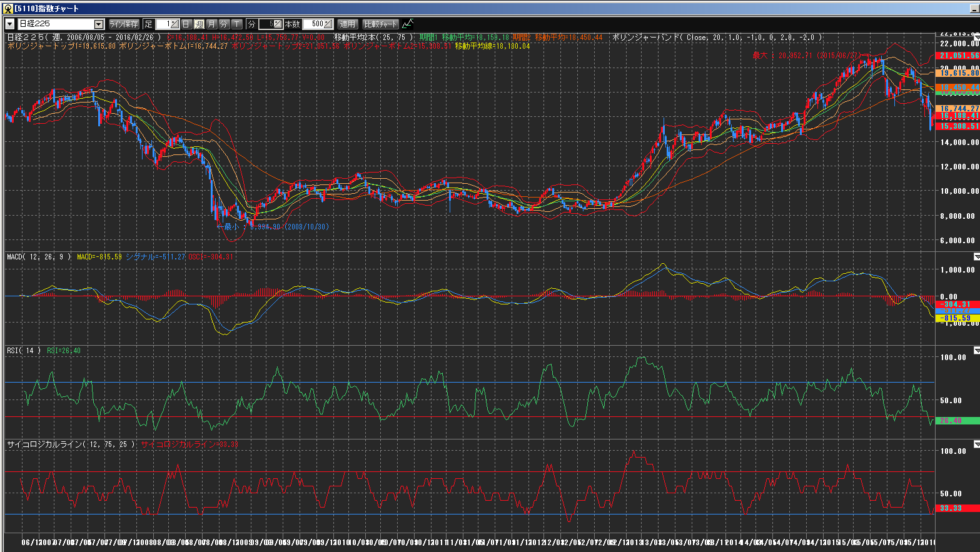Open the サイコロジカルライン panel menu arrow

point(977,444)
